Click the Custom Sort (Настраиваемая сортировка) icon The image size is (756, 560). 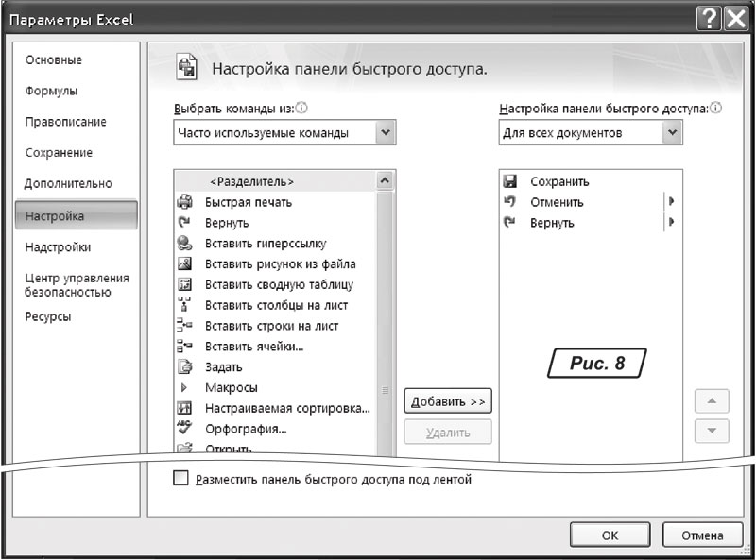[x=185, y=408]
